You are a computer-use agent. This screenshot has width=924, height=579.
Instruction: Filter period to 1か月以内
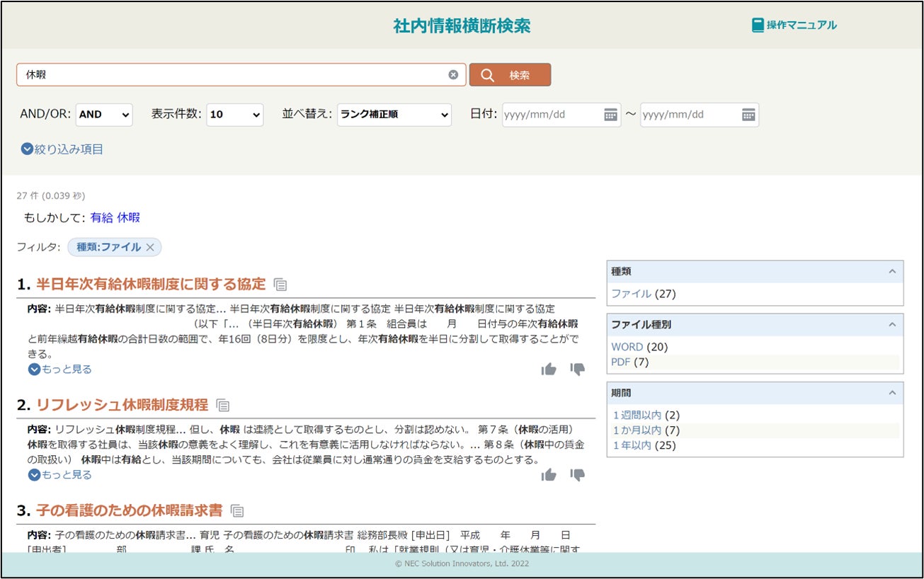click(x=637, y=430)
